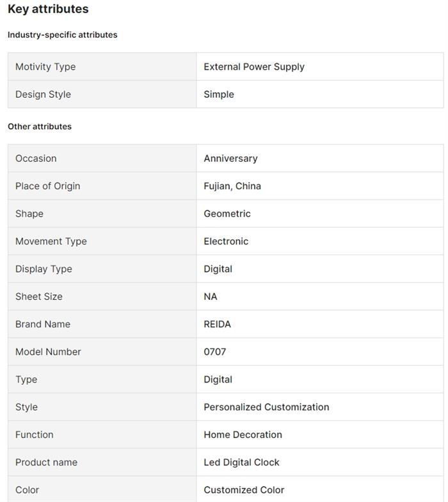Click the Other attributes subheading
448x502 pixels.
click(x=40, y=126)
